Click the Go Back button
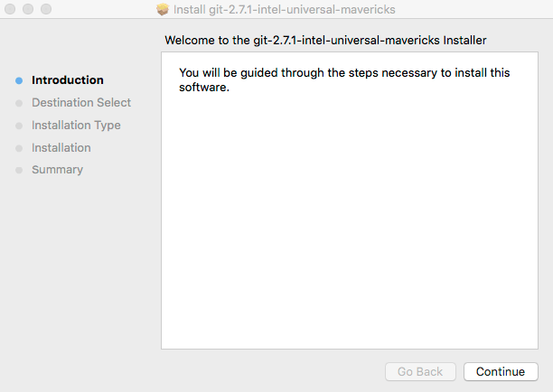Viewport: 553px width, 392px height. click(x=420, y=372)
